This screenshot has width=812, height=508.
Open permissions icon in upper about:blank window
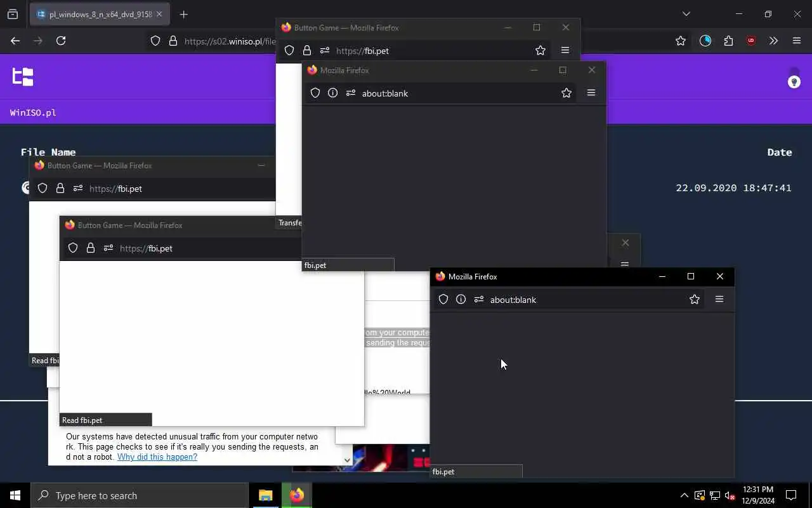[351, 93]
